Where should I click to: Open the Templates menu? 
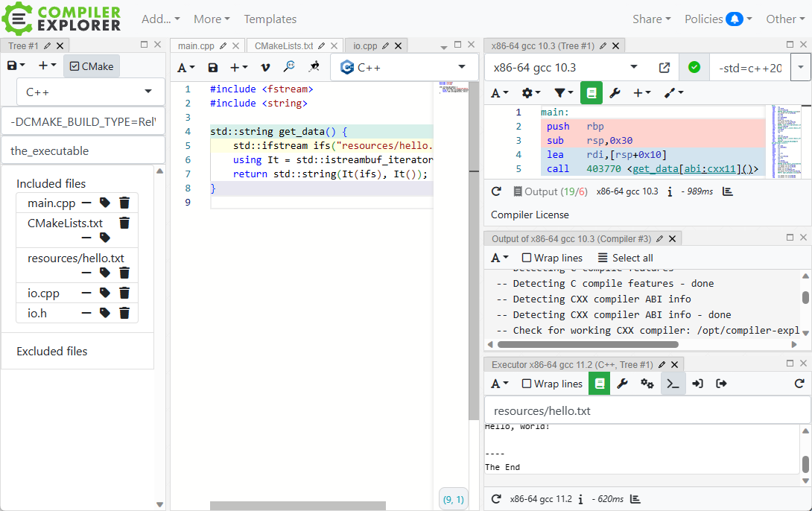270,19
